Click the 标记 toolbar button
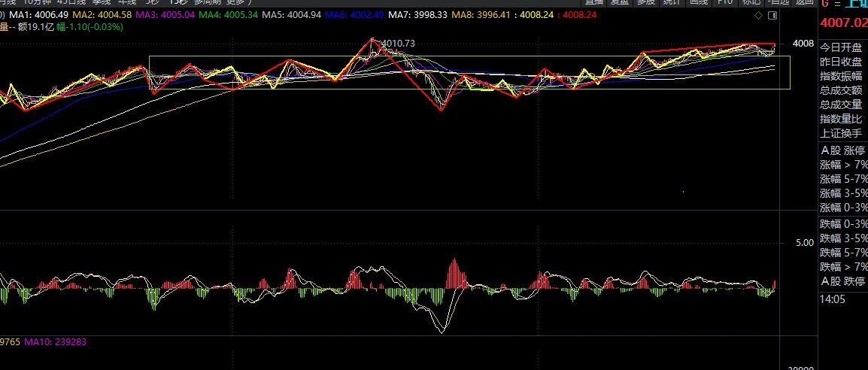868x370 pixels. coord(751,2)
